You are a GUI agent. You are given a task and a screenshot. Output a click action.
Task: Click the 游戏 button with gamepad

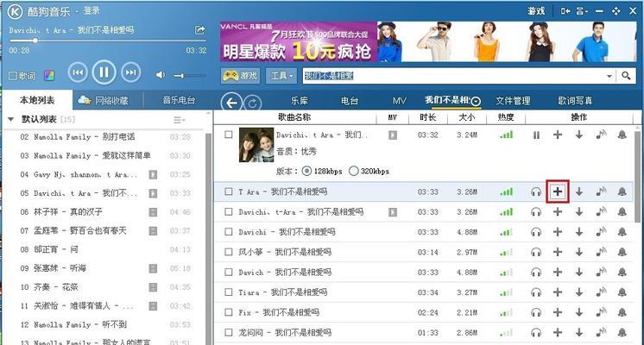[x=240, y=76]
